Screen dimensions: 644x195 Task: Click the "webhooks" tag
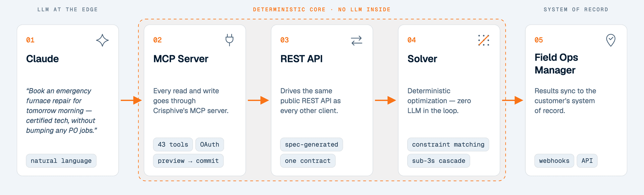(554, 161)
